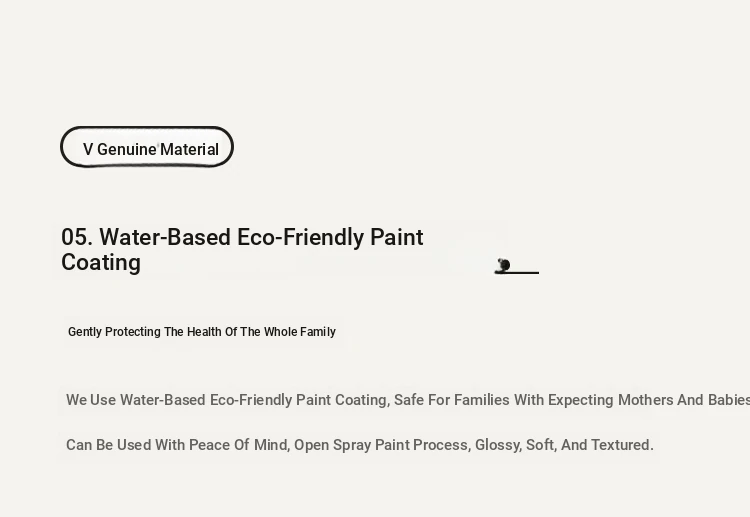Click the 'Can Be Used With Peace' line

pos(360,445)
